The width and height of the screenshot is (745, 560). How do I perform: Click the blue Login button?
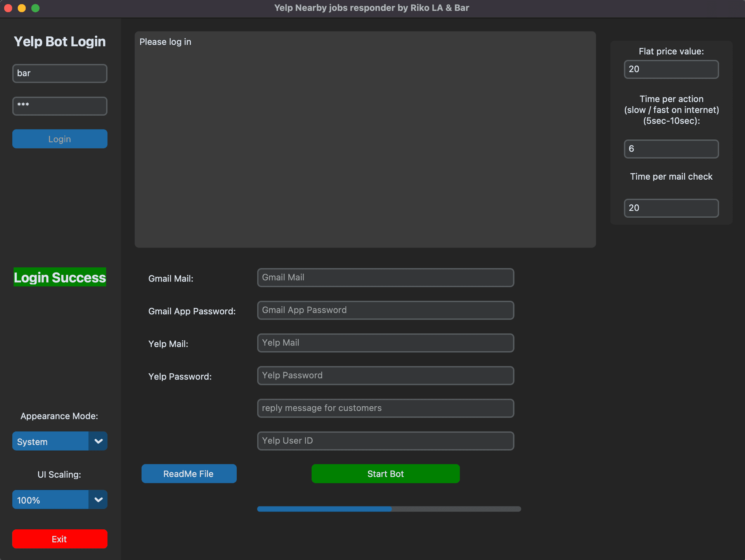point(60,139)
